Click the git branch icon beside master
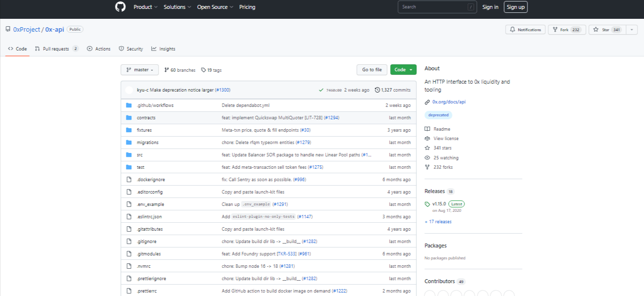Viewport: 644px width, 296px height. pos(129,70)
